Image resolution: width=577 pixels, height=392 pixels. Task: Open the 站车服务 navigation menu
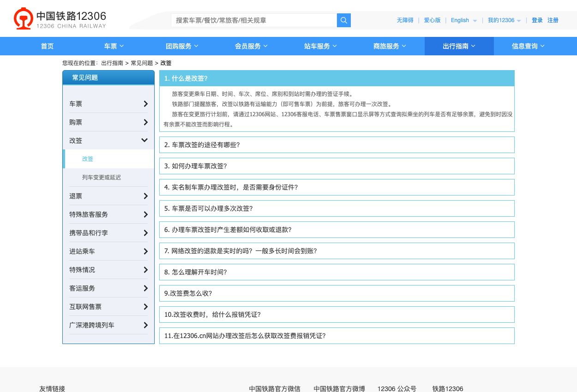coord(321,46)
